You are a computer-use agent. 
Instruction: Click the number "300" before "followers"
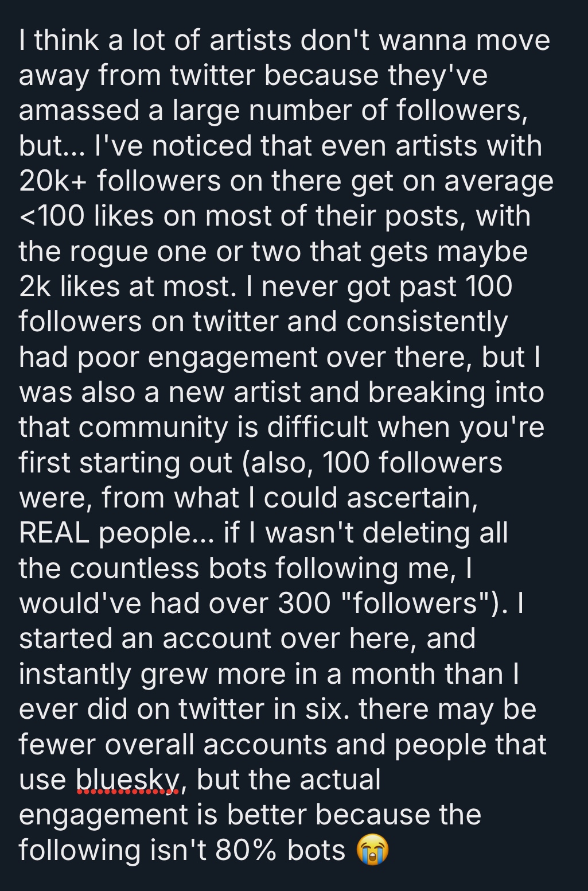304,603
